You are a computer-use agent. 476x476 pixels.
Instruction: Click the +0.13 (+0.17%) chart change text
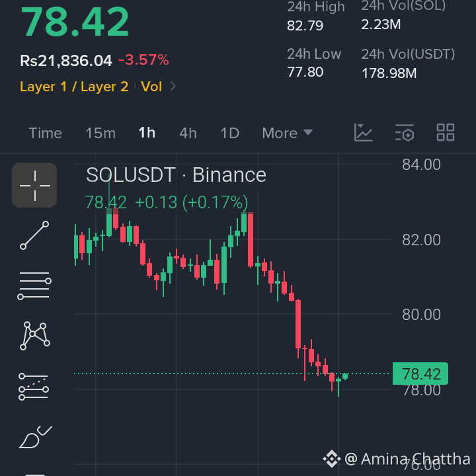click(191, 202)
